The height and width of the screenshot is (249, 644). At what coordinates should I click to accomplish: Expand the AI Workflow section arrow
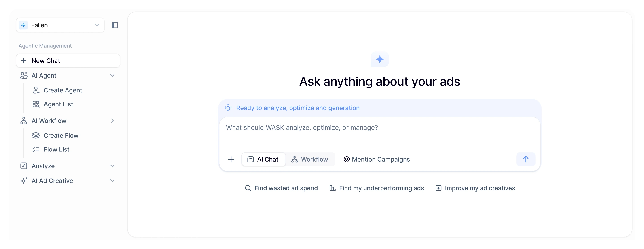pyautogui.click(x=112, y=121)
